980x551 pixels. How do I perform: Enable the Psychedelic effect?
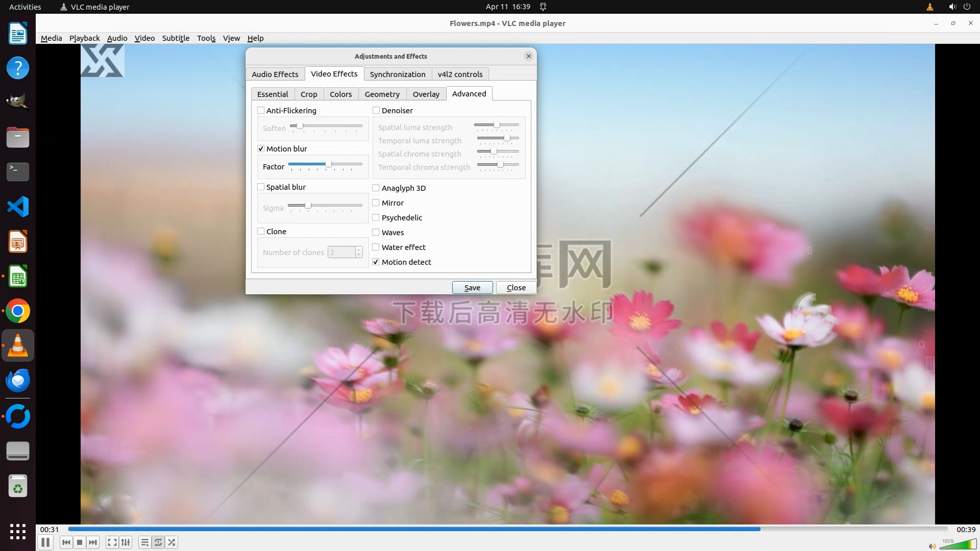[x=376, y=217]
